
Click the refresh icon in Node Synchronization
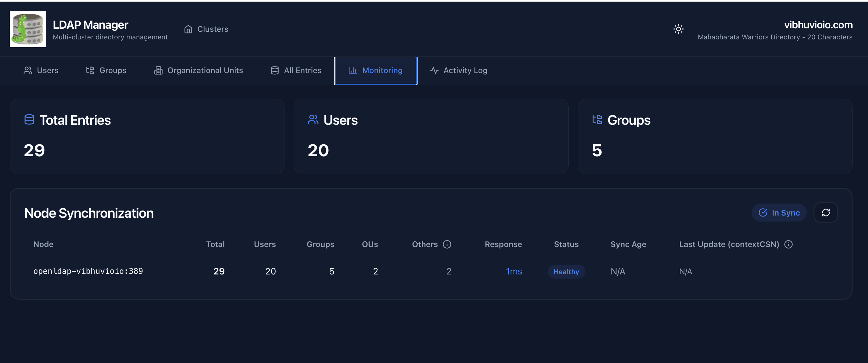tap(826, 212)
